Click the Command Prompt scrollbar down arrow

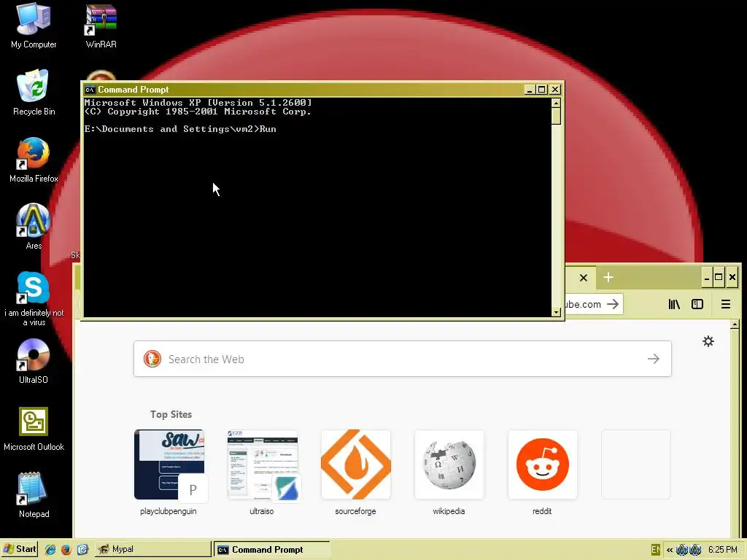click(x=556, y=312)
